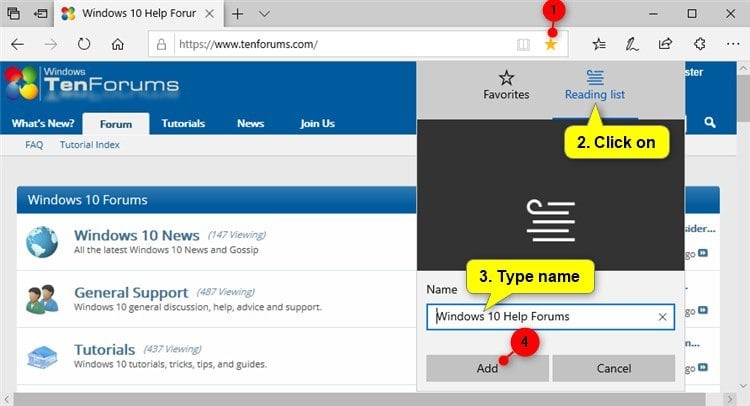Click go-to-last-post icon in General Support row

pos(703,310)
